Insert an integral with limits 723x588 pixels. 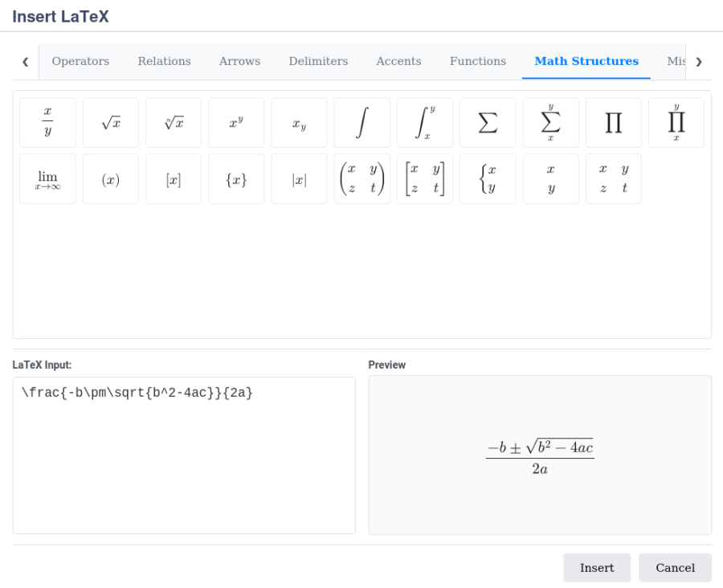[424, 122]
